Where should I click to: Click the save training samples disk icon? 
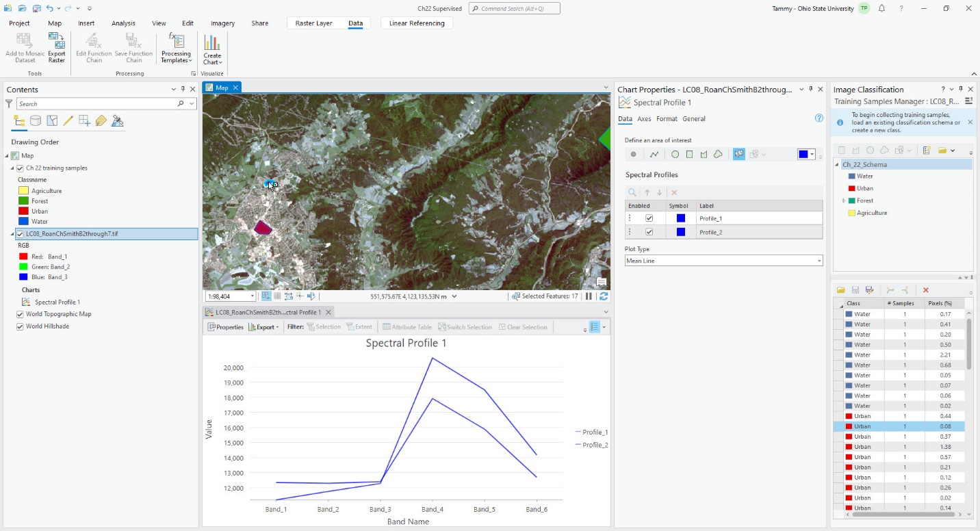(855, 290)
